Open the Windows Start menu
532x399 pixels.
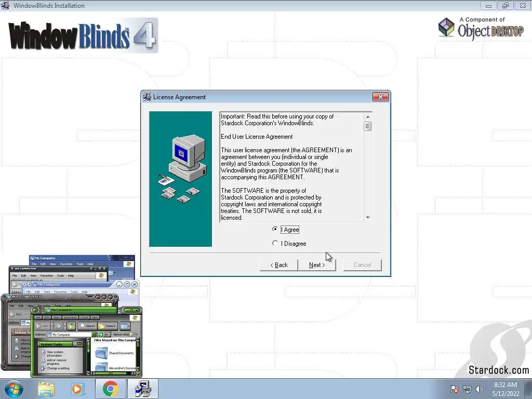(x=14, y=389)
